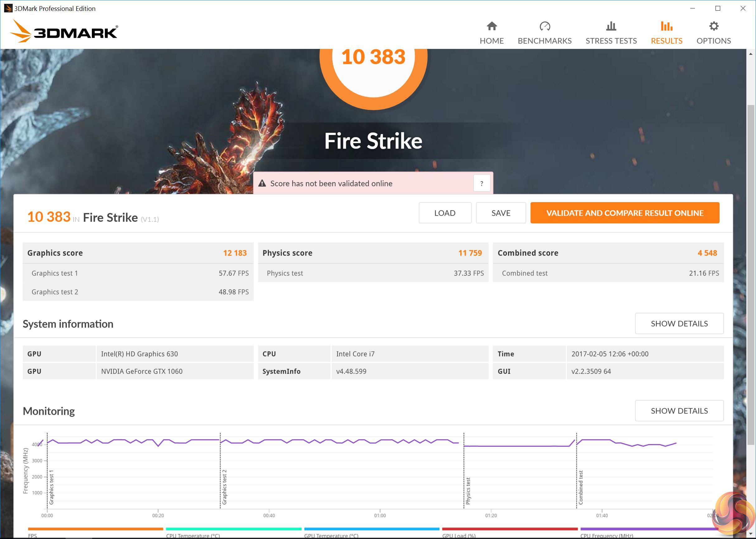Click Validate and Compare Result Online
Screen dimensions: 756x539
point(624,213)
